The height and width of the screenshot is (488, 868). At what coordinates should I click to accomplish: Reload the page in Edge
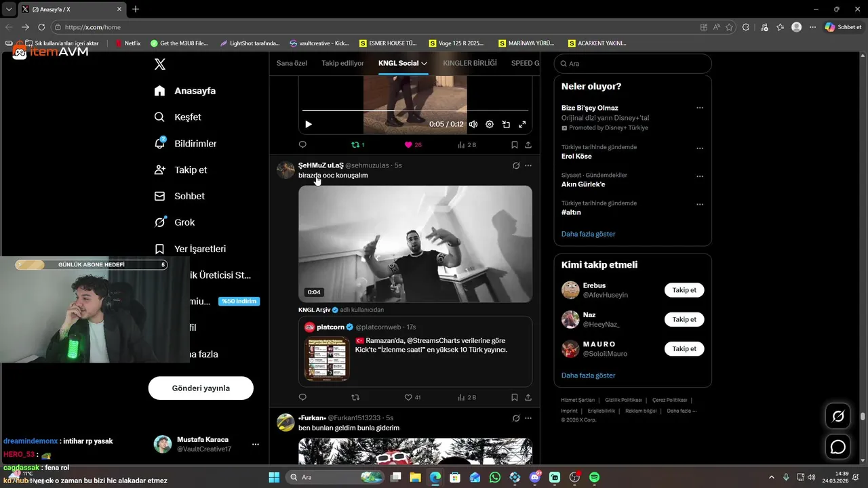pyautogui.click(x=41, y=27)
